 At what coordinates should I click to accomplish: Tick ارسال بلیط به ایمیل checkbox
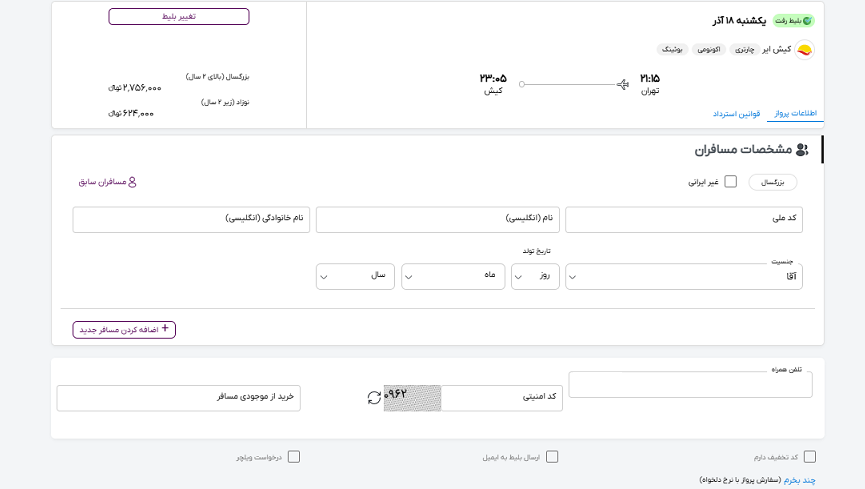pos(552,457)
